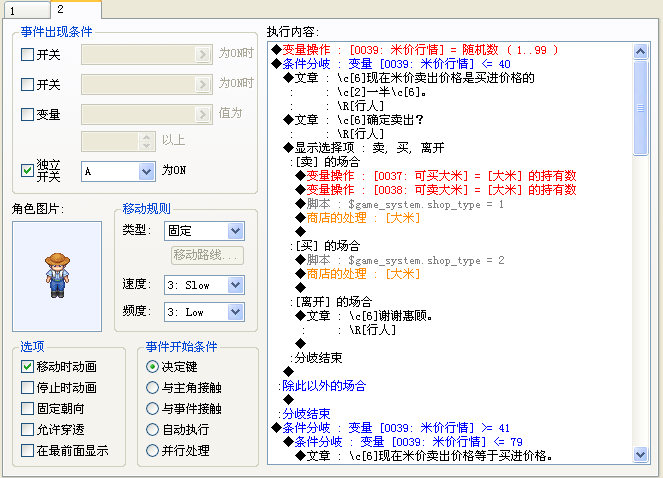The image size is (663, 478).
Task: Select 并行处理 trigger radio button
Action: pos(152,450)
